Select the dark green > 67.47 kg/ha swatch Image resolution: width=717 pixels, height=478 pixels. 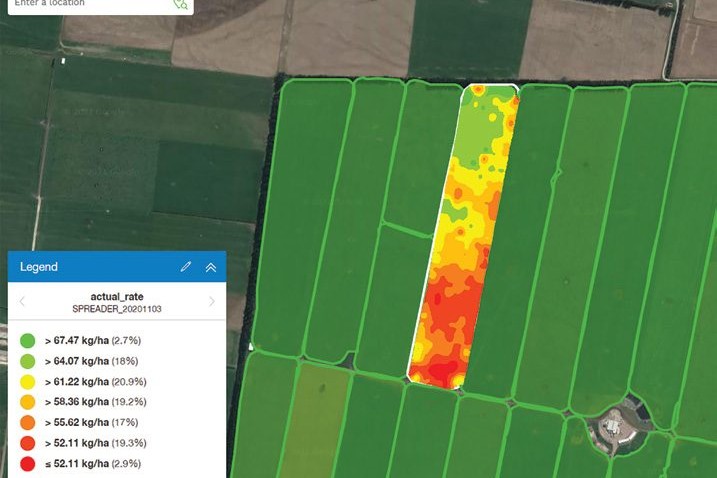[27, 341]
